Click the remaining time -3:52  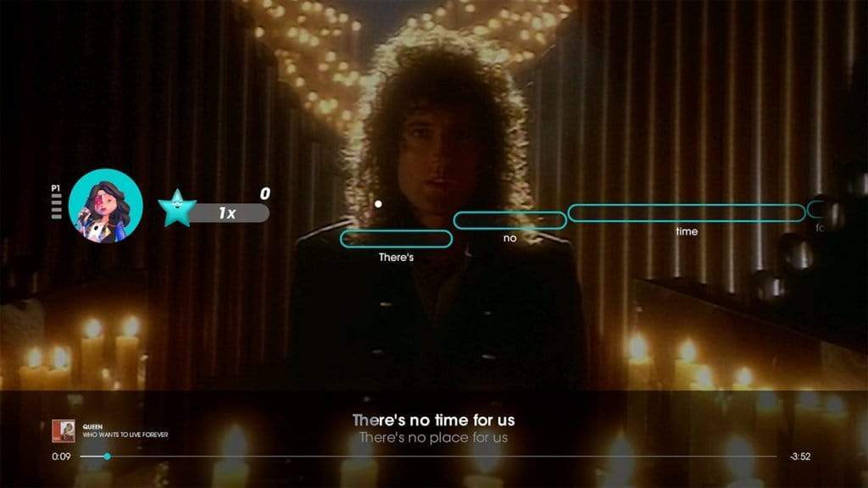tap(800, 457)
